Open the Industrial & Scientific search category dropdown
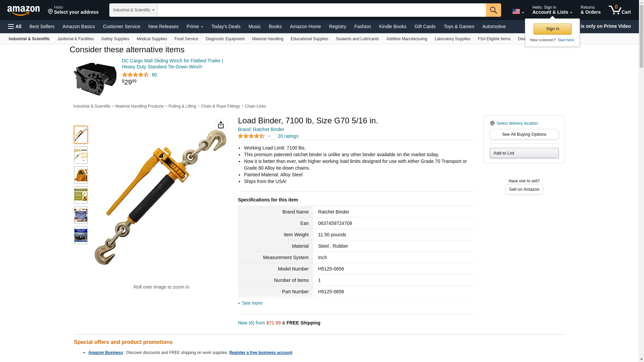This screenshot has height=362, width=644. (133, 10)
